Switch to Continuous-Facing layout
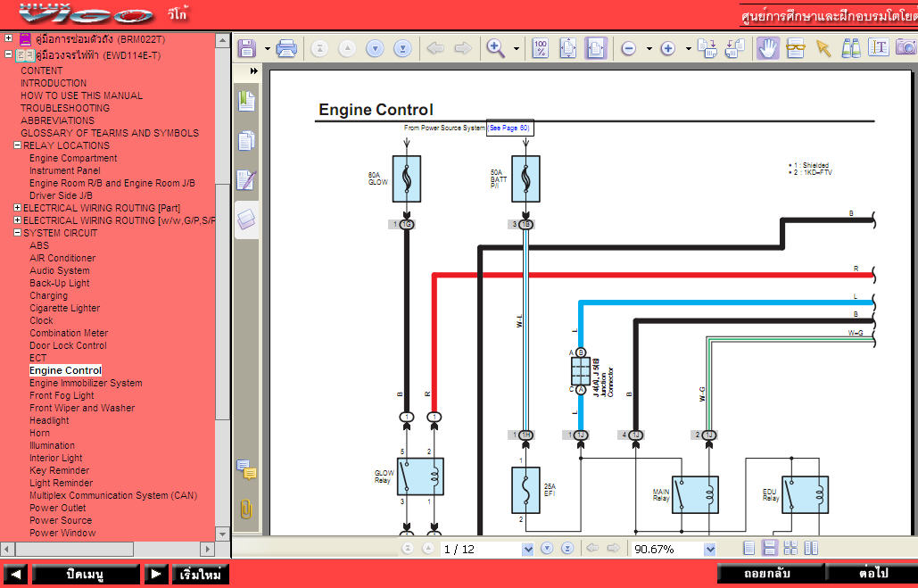Image resolution: width=918 pixels, height=588 pixels. 790,548
